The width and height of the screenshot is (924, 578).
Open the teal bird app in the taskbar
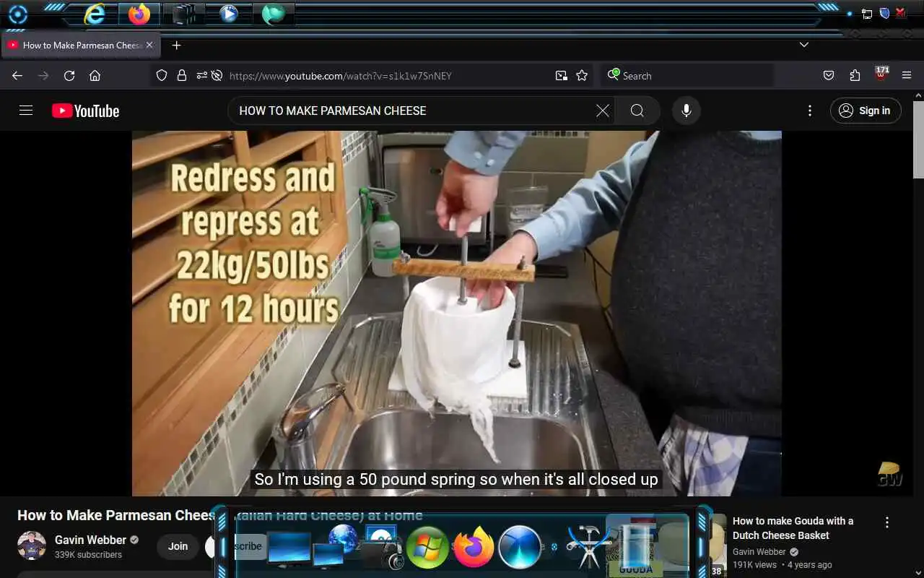coord(273,14)
